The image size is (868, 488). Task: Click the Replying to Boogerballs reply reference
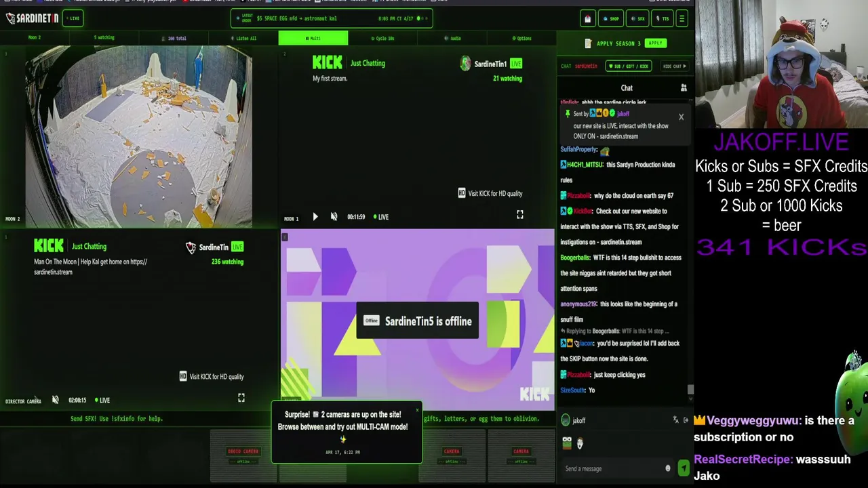pyautogui.click(x=615, y=331)
